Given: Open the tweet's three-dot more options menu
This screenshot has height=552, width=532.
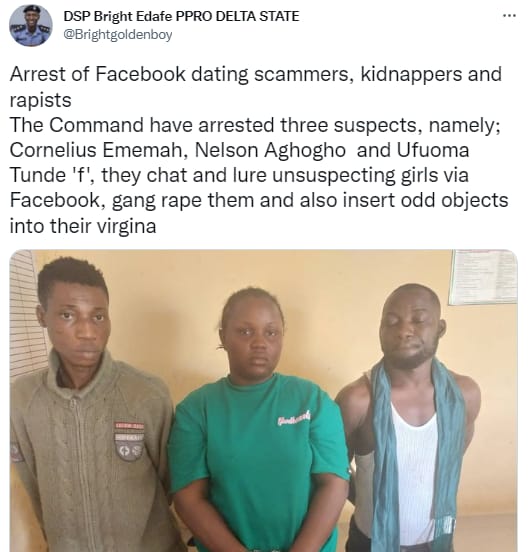Looking at the screenshot, I should coord(509,16).
